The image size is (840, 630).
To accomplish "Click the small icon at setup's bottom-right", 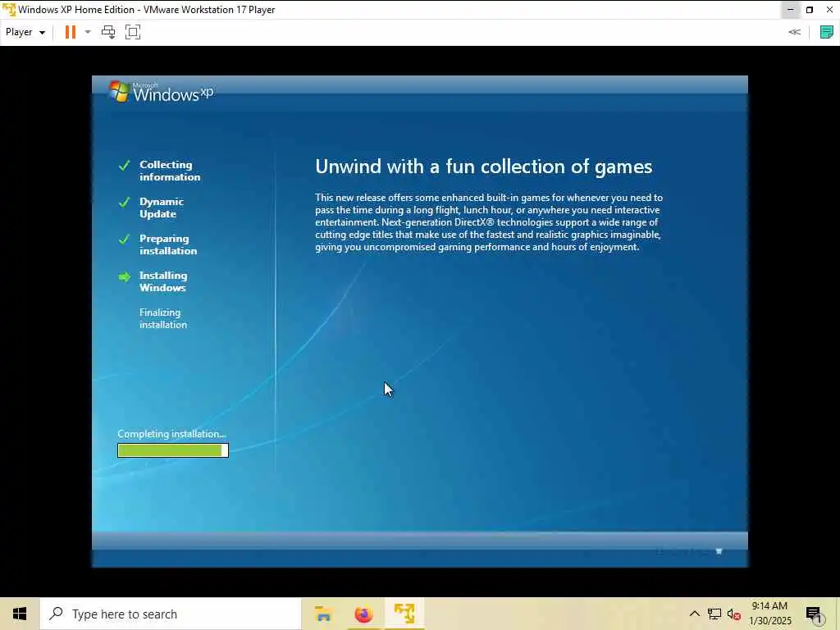I will (x=719, y=551).
